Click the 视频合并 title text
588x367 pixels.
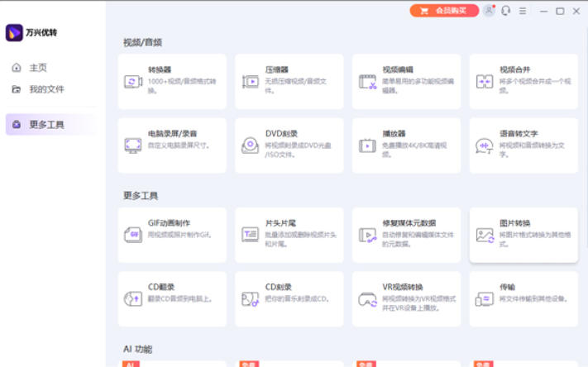515,69
